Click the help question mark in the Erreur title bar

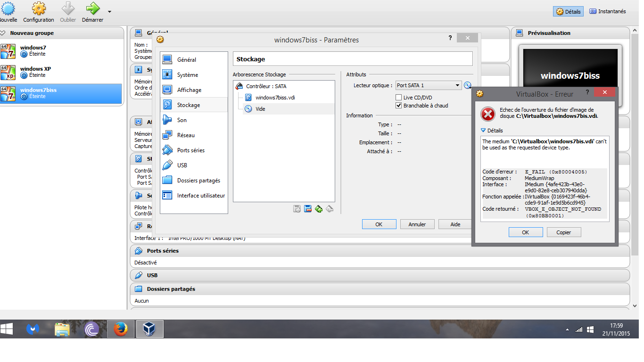click(587, 92)
